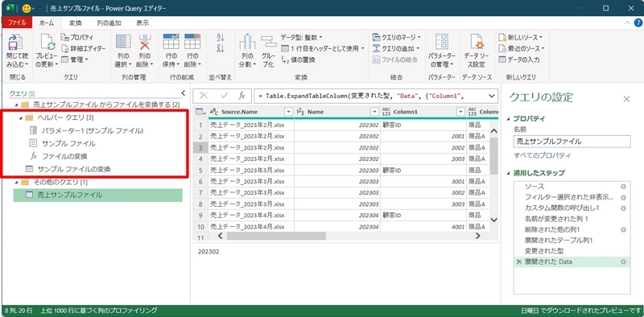Switch to the ホーム tab
This screenshot has height=317, width=644.
coord(47,23)
